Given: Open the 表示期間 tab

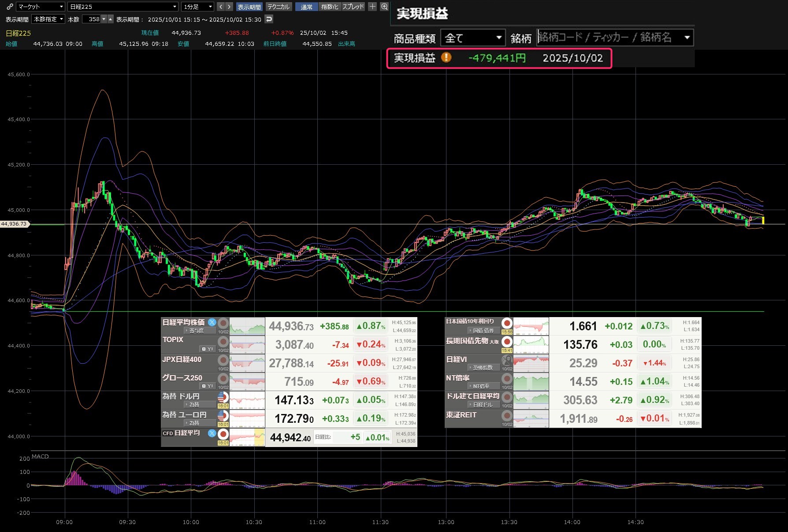Looking at the screenshot, I should point(249,7).
